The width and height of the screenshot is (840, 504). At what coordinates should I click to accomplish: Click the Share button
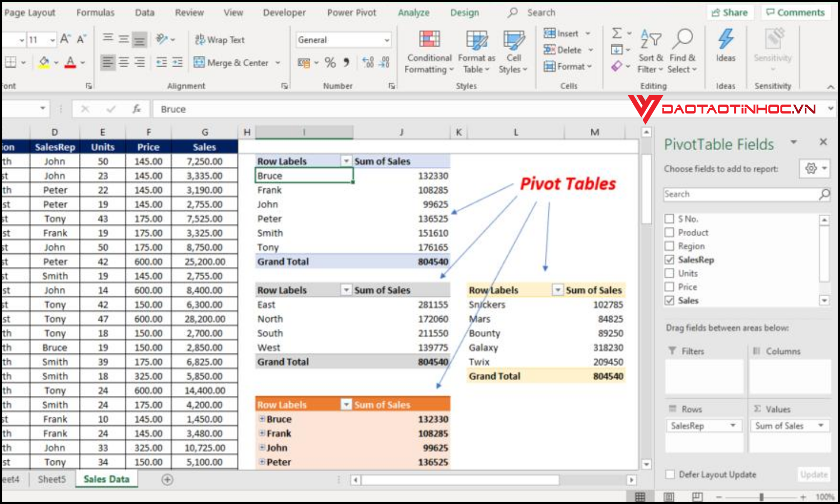pos(730,12)
